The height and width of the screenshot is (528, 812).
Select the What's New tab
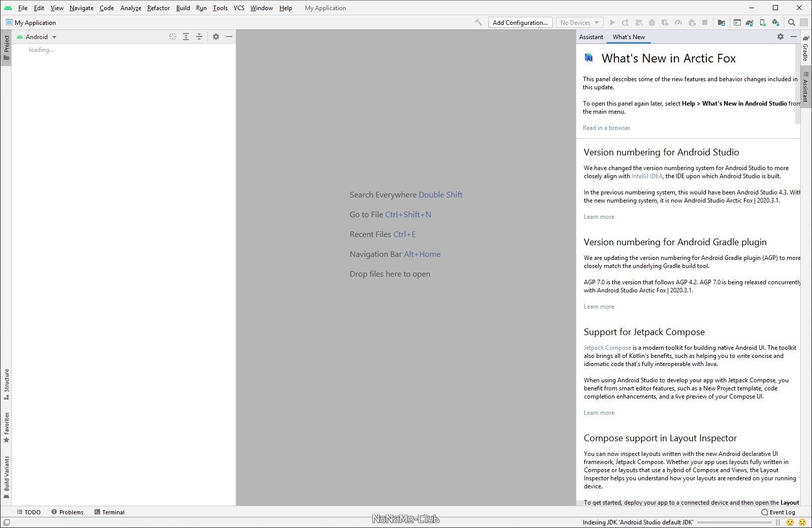click(629, 37)
